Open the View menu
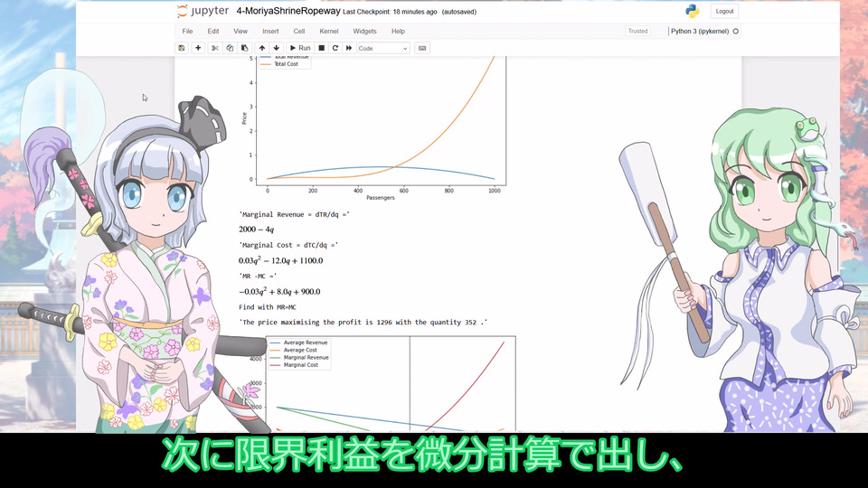The height and width of the screenshot is (488, 868). pos(241,32)
